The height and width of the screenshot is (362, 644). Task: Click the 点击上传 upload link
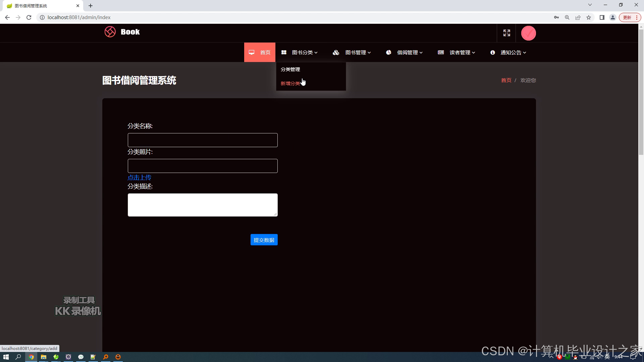pyautogui.click(x=139, y=177)
